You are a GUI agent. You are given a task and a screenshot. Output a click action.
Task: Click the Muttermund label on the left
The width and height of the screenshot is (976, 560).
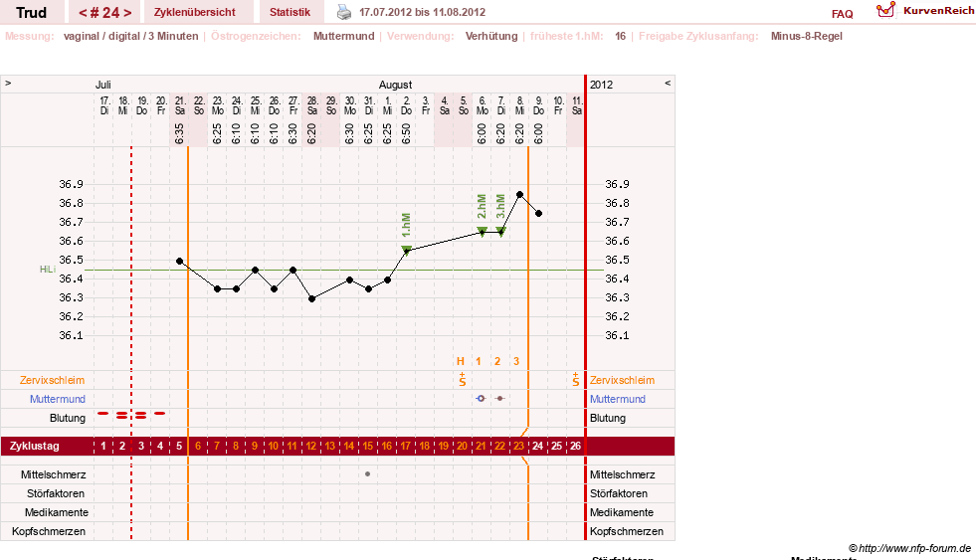click(x=58, y=399)
